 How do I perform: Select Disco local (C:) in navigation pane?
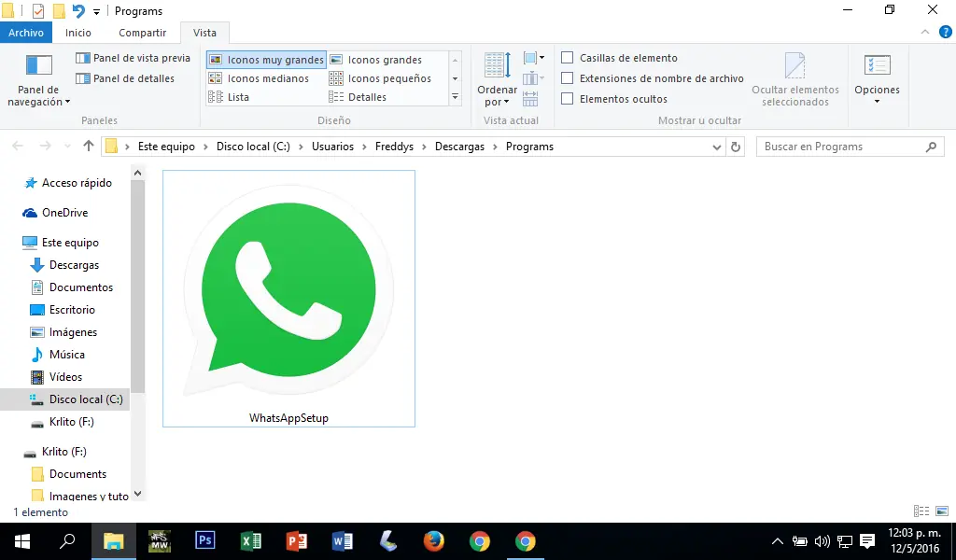64,399
